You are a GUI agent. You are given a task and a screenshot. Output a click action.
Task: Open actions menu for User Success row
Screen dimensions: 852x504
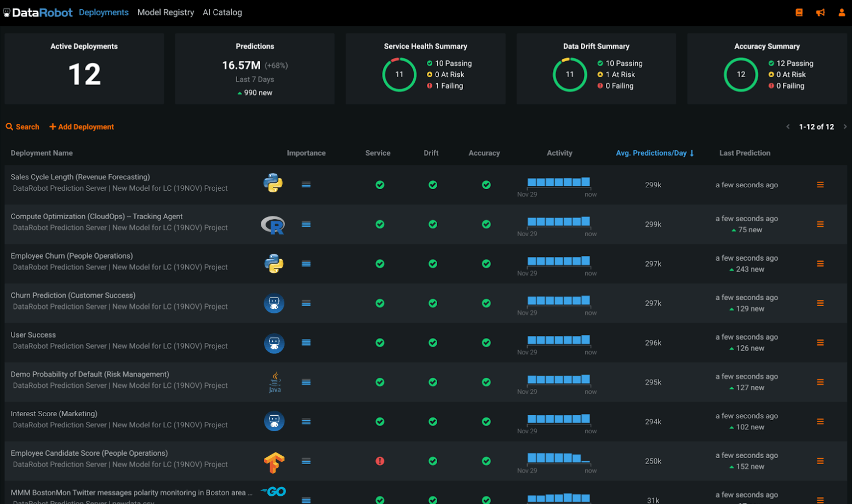(820, 342)
